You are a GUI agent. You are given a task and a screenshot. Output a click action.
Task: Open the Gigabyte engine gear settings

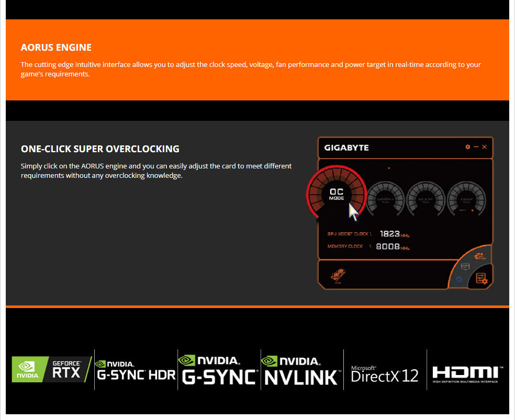coord(468,146)
